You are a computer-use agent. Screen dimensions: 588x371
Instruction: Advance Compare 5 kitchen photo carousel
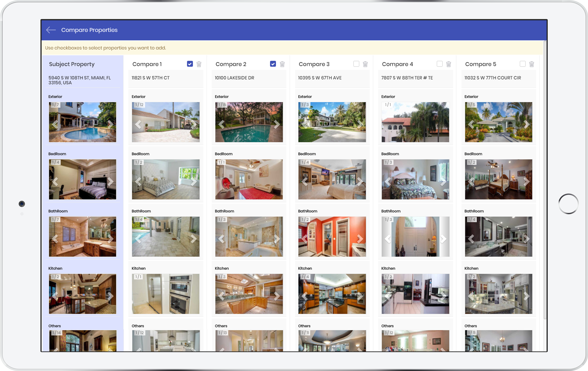click(526, 296)
